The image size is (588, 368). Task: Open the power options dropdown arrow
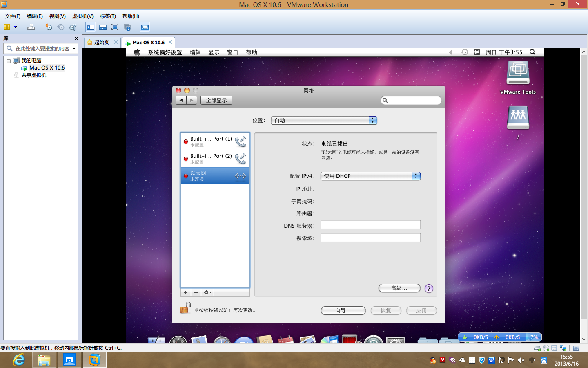[15, 27]
